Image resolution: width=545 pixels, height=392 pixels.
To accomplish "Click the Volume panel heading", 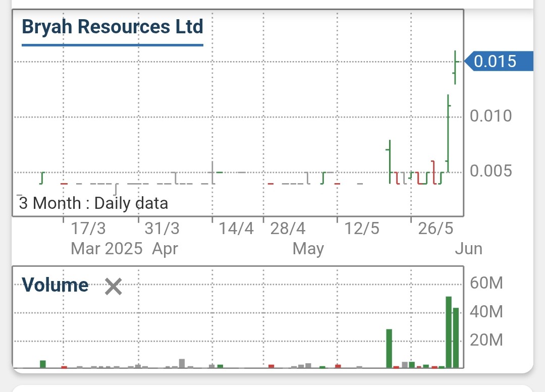I will coord(56,285).
